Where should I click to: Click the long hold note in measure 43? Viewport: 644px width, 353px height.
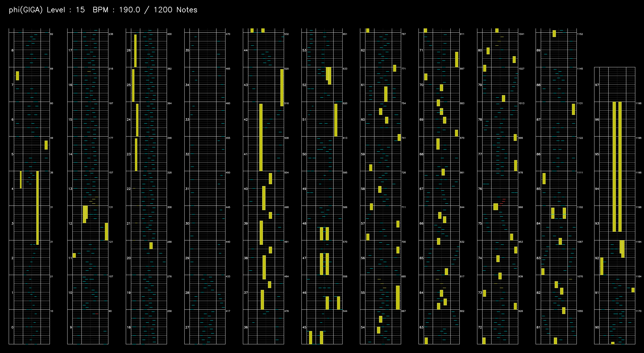tap(282, 88)
